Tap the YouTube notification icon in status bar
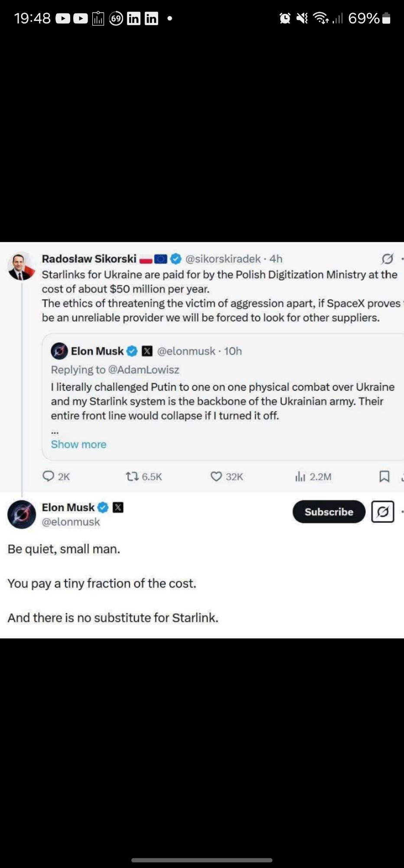404x868 pixels. tap(63, 18)
